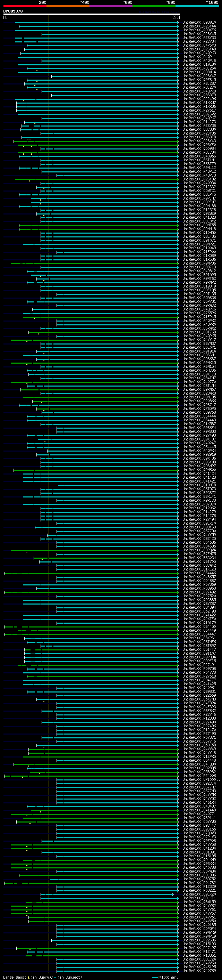Select hit UniRef100_C6TD73
Screen dimensions: 222x980
pos(199,489)
